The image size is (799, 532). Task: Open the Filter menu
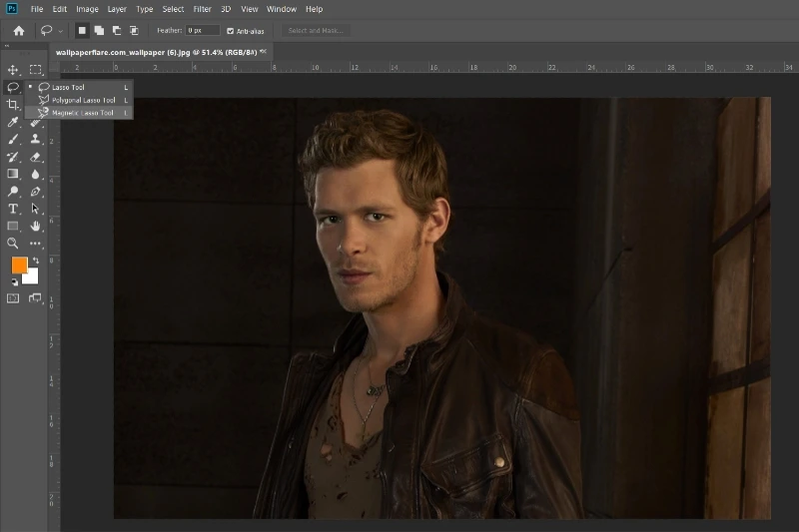tap(203, 9)
